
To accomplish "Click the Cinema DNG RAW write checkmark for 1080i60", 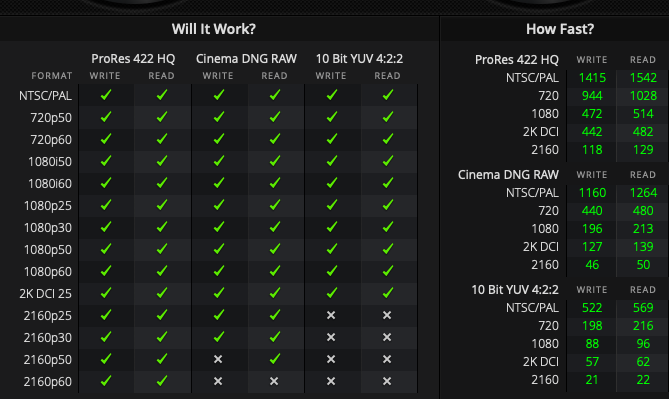I will coord(219,183).
